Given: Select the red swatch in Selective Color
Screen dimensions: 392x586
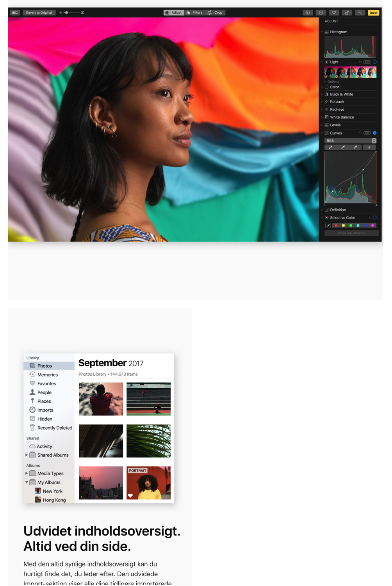Looking at the screenshot, I should tap(336, 226).
